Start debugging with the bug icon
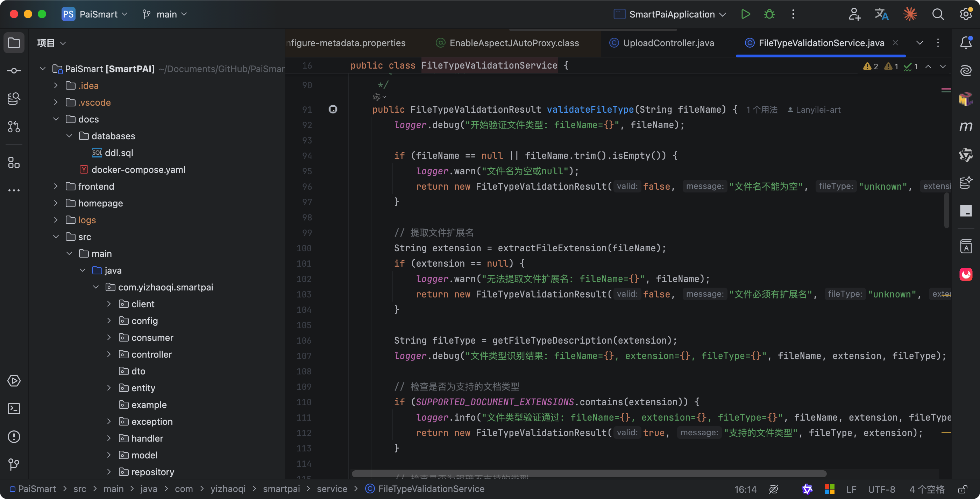 [769, 14]
